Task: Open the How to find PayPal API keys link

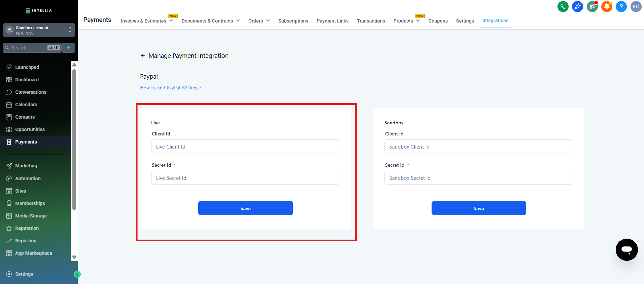Action: click(171, 88)
